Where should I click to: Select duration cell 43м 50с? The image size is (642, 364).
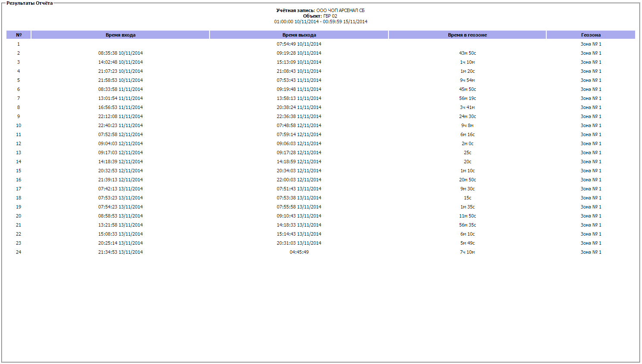click(x=467, y=53)
